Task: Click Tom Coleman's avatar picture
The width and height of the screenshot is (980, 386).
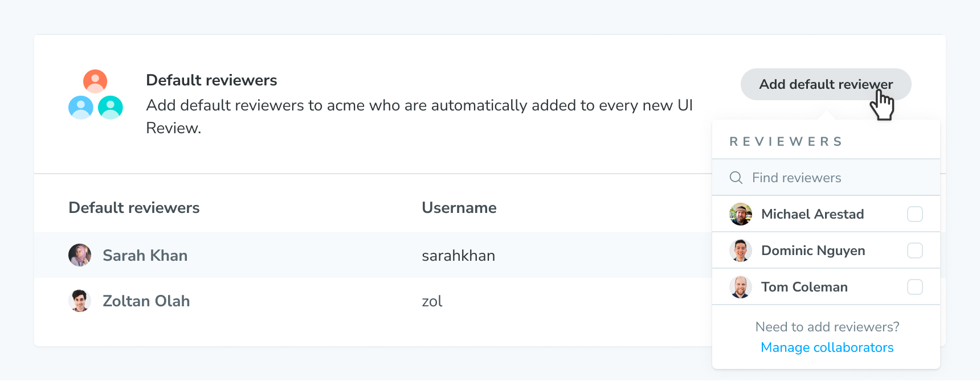Action: pos(741,287)
